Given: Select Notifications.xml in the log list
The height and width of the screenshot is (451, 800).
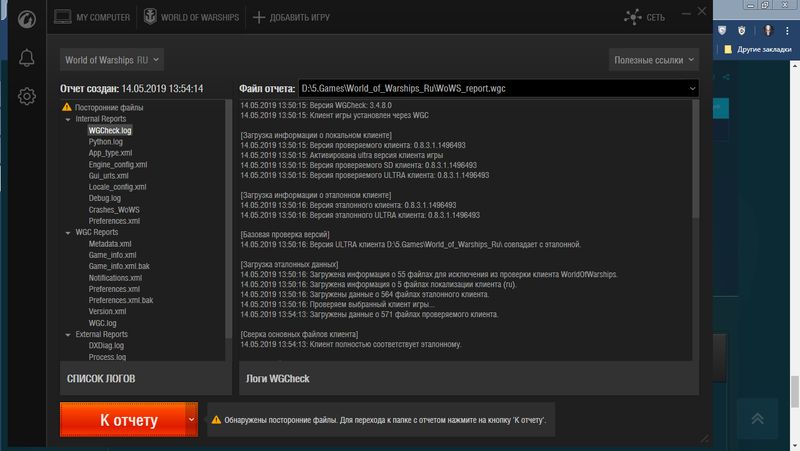Looking at the screenshot, I should pos(115,278).
